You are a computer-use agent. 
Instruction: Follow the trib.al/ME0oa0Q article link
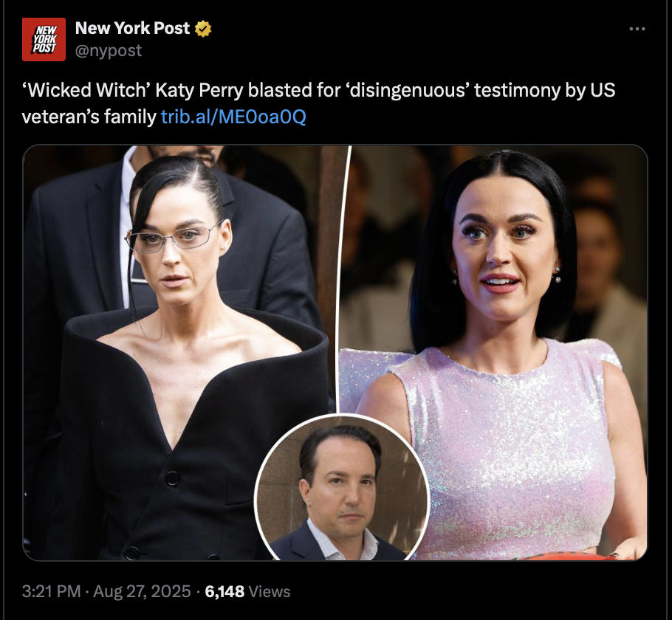click(233, 117)
